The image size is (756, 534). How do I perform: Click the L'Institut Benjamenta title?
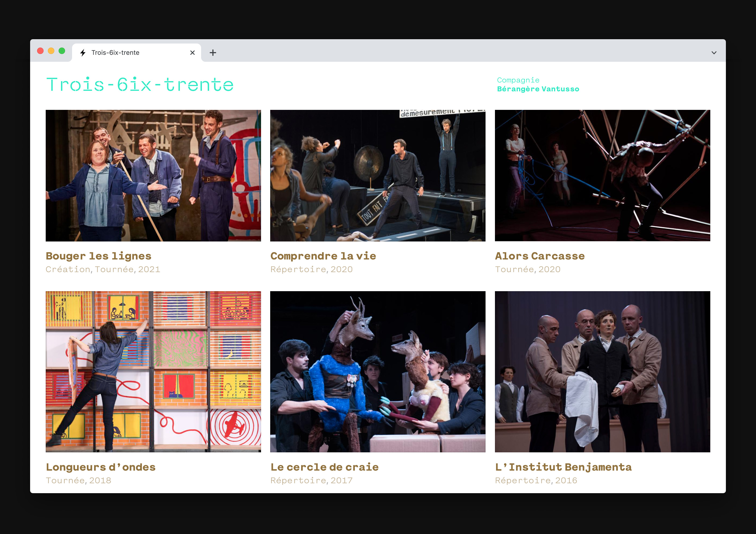click(563, 467)
